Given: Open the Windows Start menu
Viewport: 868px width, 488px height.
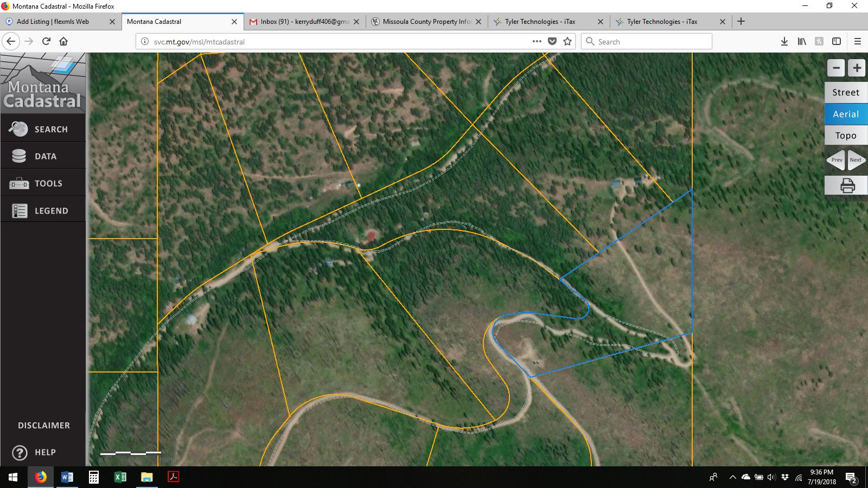Looking at the screenshot, I should click(x=13, y=477).
